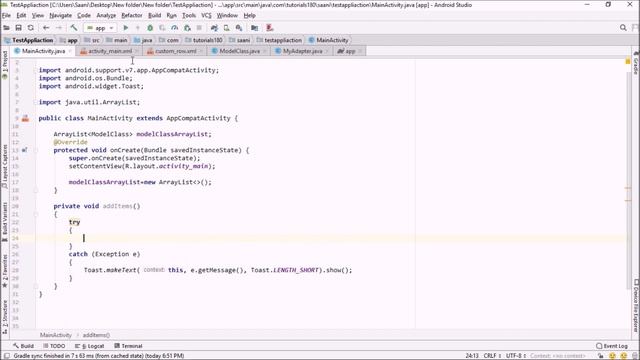The height and width of the screenshot is (360, 640).
Task: Open the Terminal tool window tab
Action: tap(128, 346)
